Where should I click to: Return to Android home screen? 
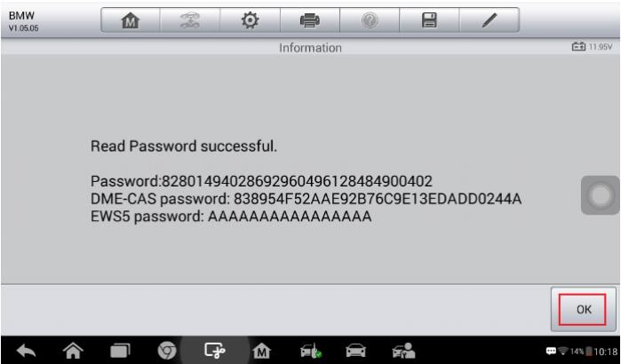[x=73, y=351]
